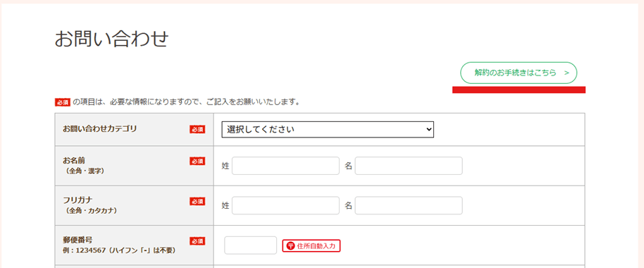Click the フリガナ label text
Viewport: 644px width, 268px height.
tap(78, 200)
